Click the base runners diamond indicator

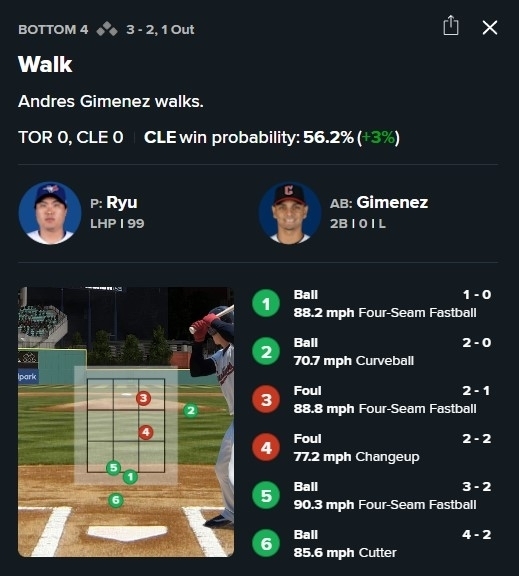point(107,29)
